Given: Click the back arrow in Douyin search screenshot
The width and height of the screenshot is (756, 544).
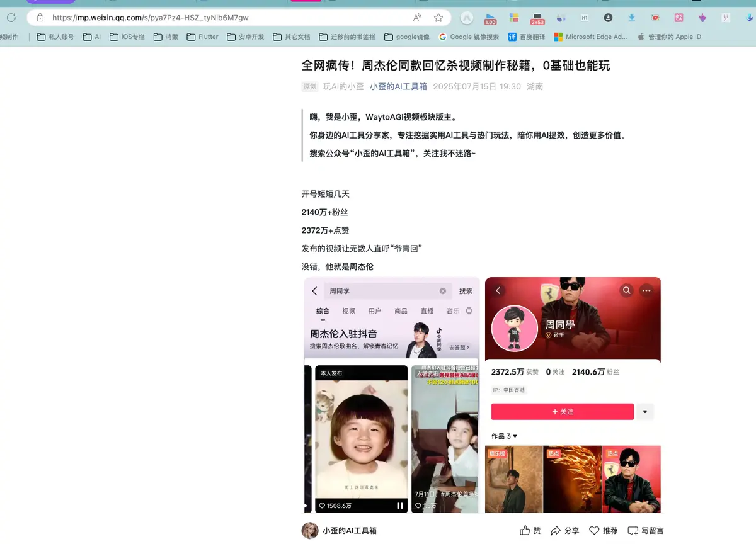Looking at the screenshot, I should click(314, 291).
